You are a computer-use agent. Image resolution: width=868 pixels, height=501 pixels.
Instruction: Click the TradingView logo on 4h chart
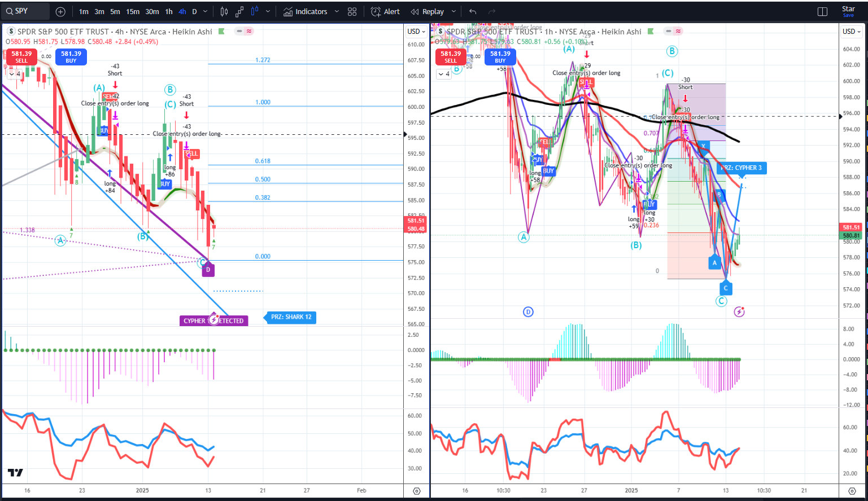pyautogui.click(x=15, y=473)
